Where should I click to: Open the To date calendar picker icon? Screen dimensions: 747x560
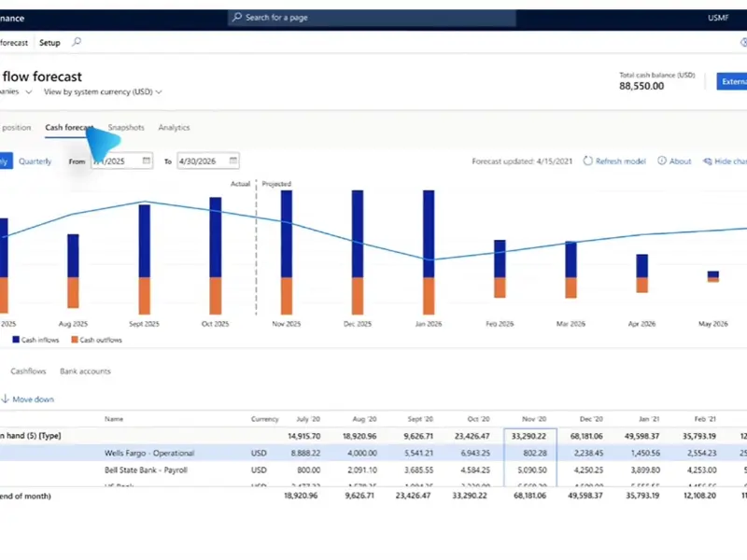tap(233, 161)
